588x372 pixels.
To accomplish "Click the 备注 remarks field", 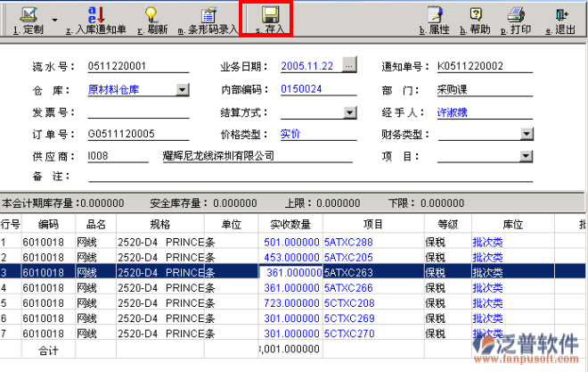I will pyautogui.click(x=311, y=176).
